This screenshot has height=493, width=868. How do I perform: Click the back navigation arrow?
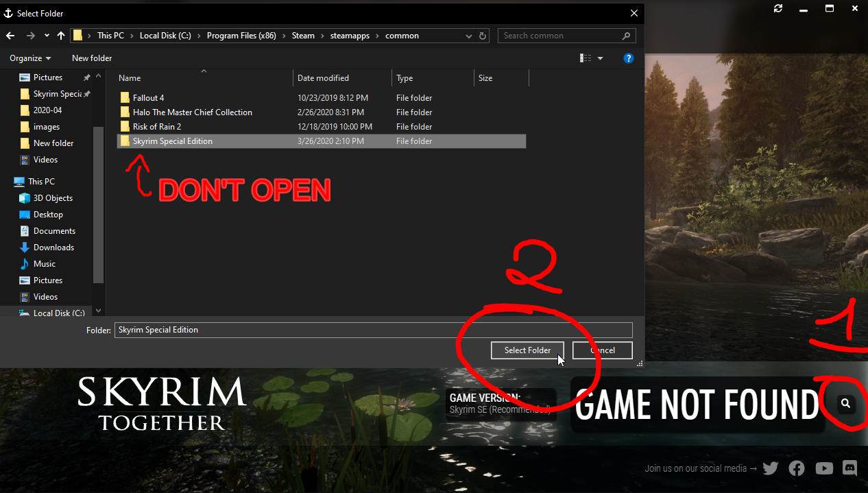click(10, 35)
